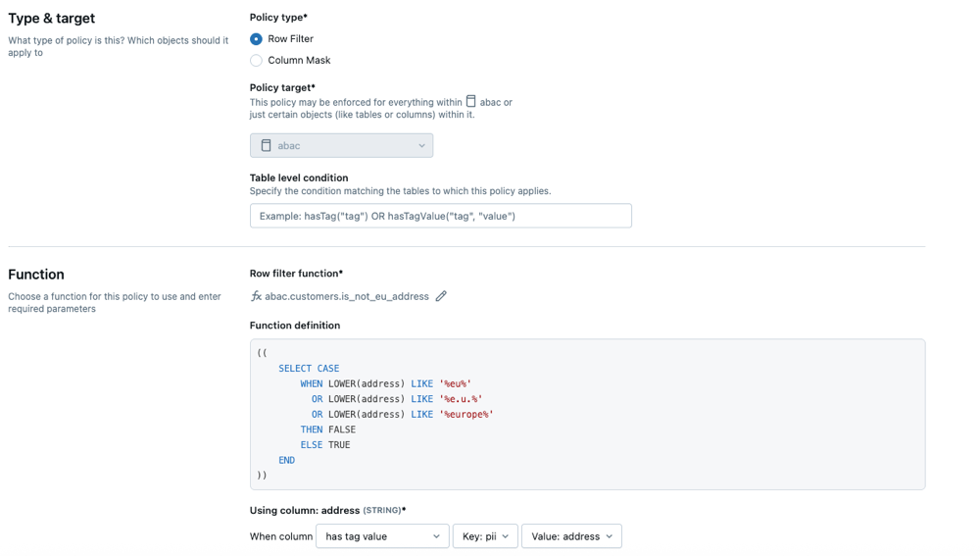This screenshot has height=556, width=980.
Task: Open the abac policy target dropdown
Action: [x=341, y=146]
